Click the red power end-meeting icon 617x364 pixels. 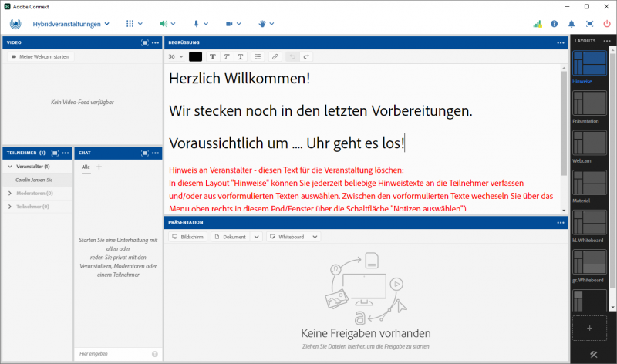point(607,24)
